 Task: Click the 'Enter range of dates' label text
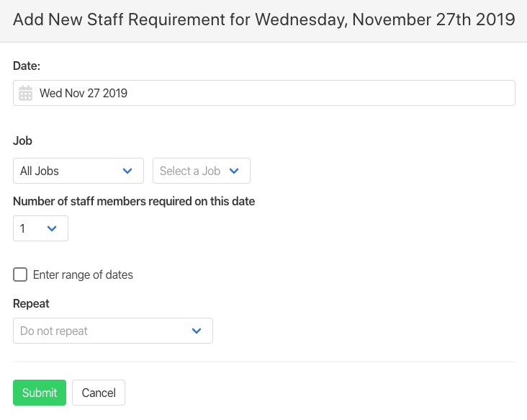pyautogui.click(x=83, y=274)
